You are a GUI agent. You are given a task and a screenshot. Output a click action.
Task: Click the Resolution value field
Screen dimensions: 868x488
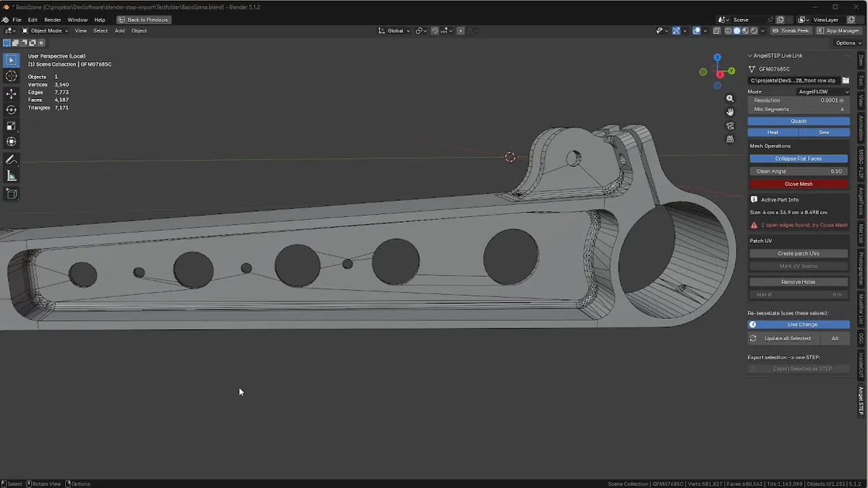click(x=799, y=100)
